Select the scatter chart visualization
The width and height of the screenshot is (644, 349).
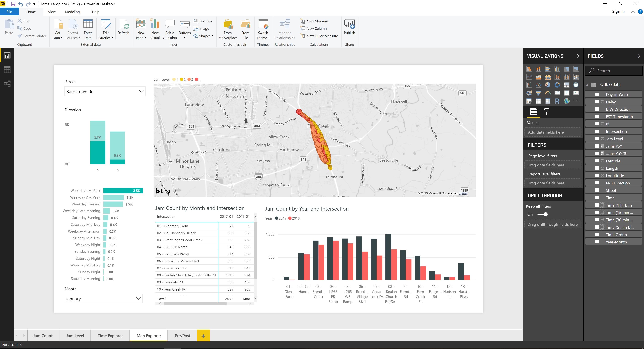538,85
